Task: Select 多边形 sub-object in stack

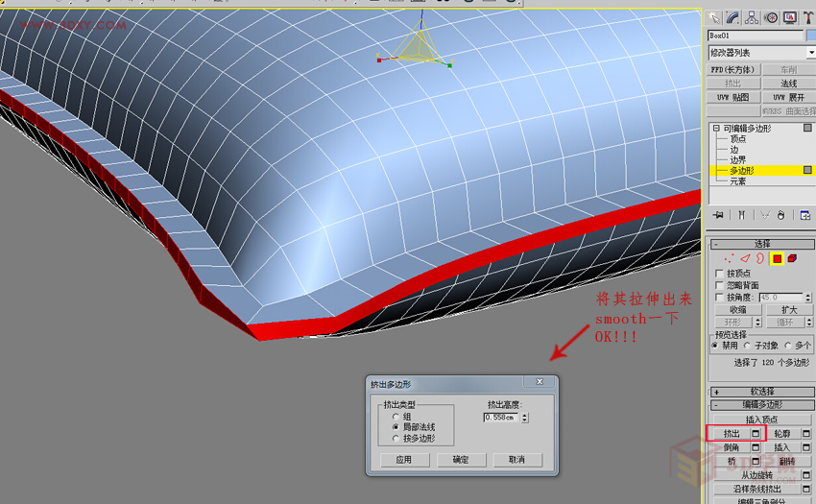Action: pos(741,170)
